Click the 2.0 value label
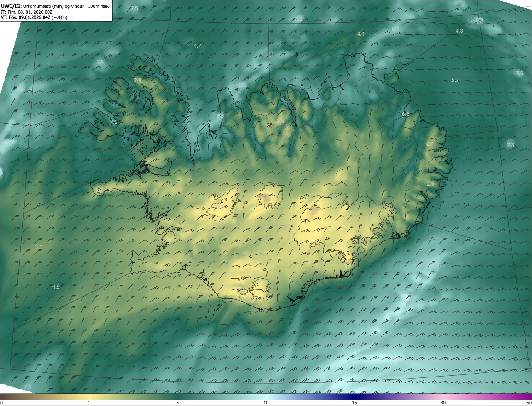Image resolution: width=532 pixels, height=406 pixels. click(281, 122)
